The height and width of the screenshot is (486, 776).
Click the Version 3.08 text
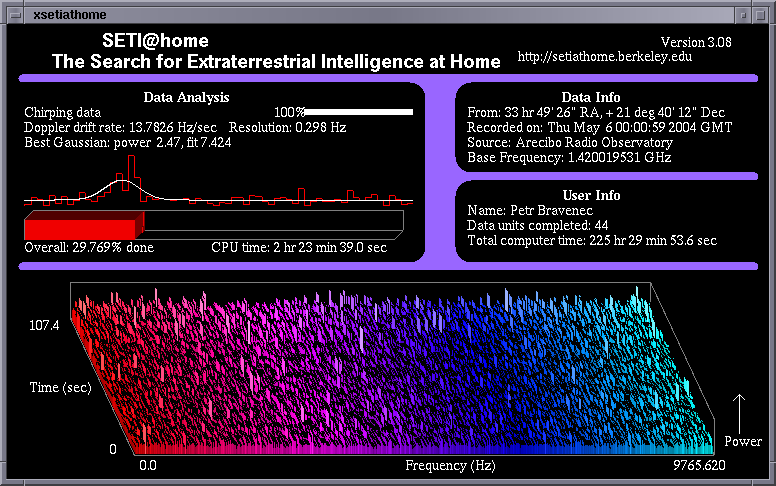click(696, 42)
